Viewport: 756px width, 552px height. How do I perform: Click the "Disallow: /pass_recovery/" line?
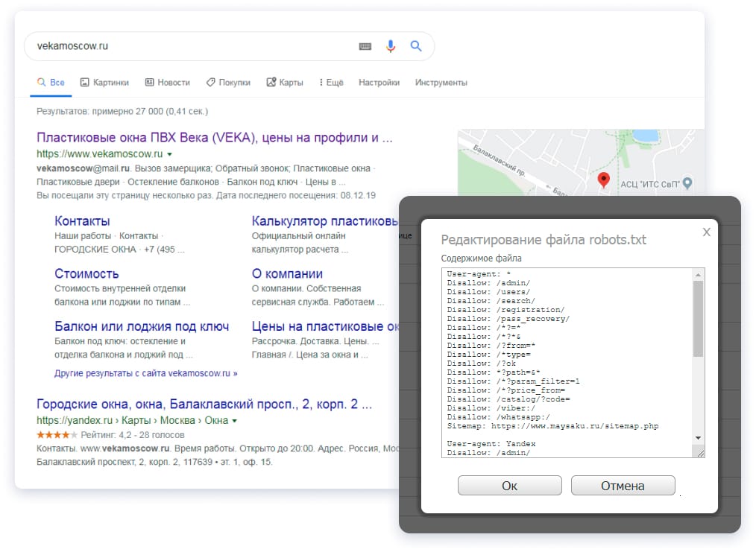(x=508, y=319)
